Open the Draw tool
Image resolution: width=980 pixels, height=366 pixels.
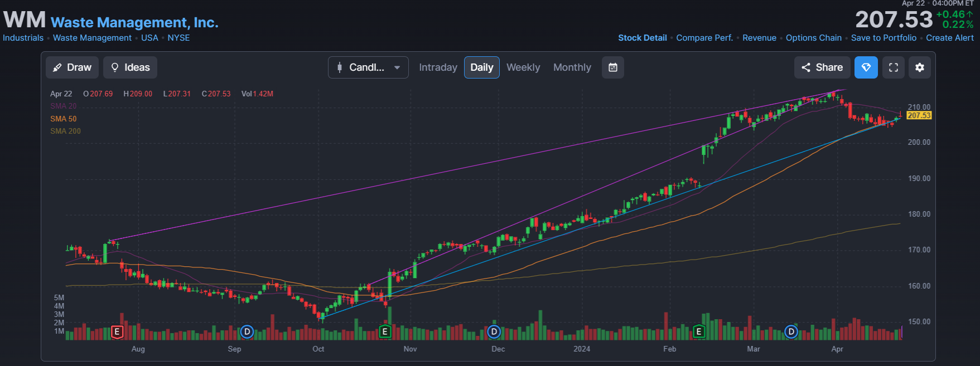pos(72,67)
